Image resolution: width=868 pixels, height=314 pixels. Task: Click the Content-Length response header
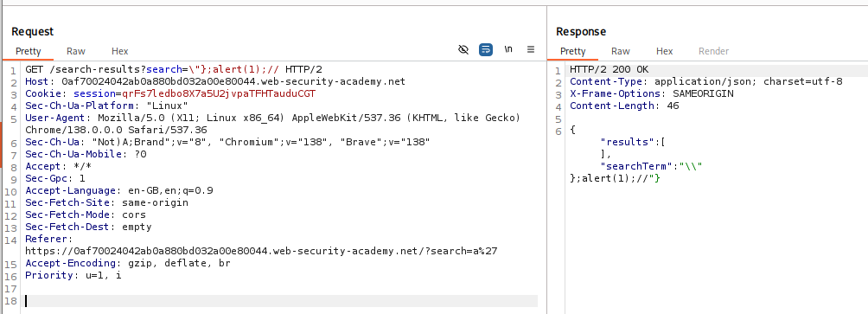(x=624, y=106)
